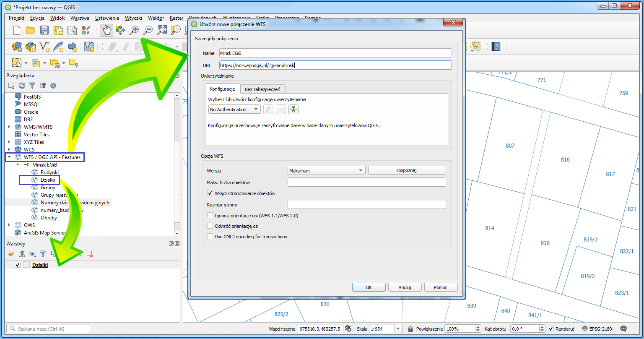Expand the WMS/WMTS tree node

(9, 127)
